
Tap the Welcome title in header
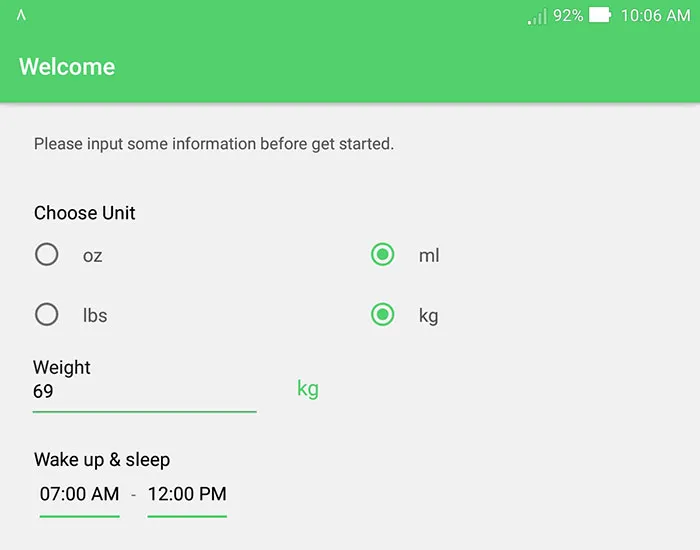coord(67,67)
